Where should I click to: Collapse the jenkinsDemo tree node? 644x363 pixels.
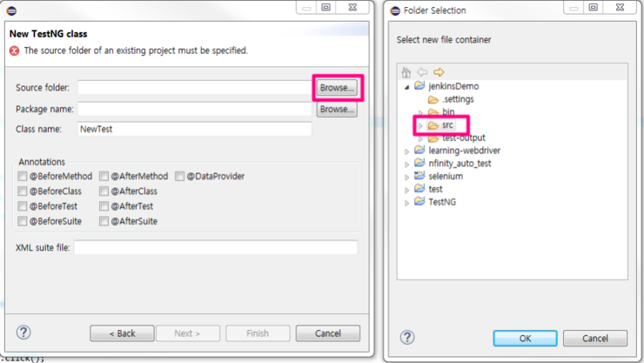click(407, 87)
